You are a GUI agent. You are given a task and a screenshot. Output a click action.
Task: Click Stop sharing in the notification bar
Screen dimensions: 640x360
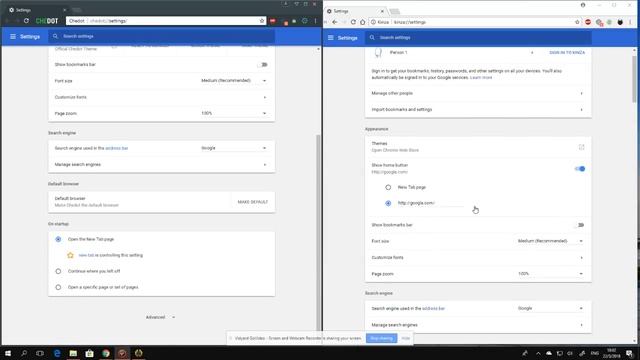point(381,338)
